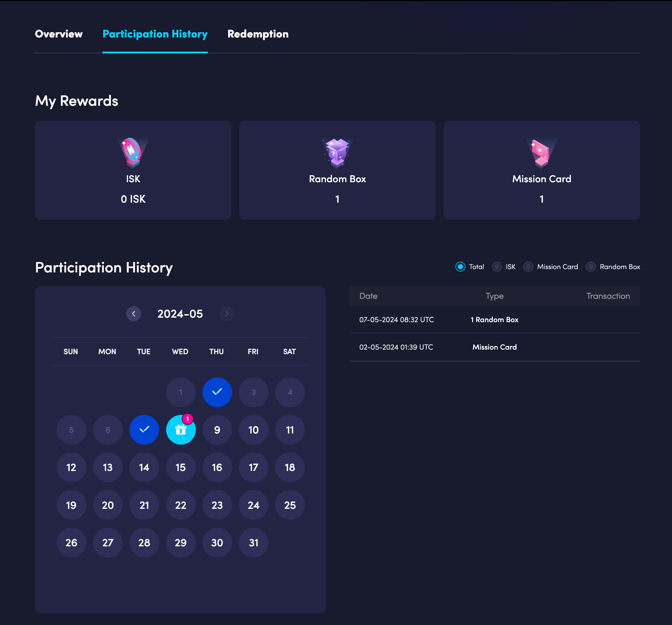Click the 1 Random Box history entry
This screenshot has width=672, height=625.
[x=494, y=320]
